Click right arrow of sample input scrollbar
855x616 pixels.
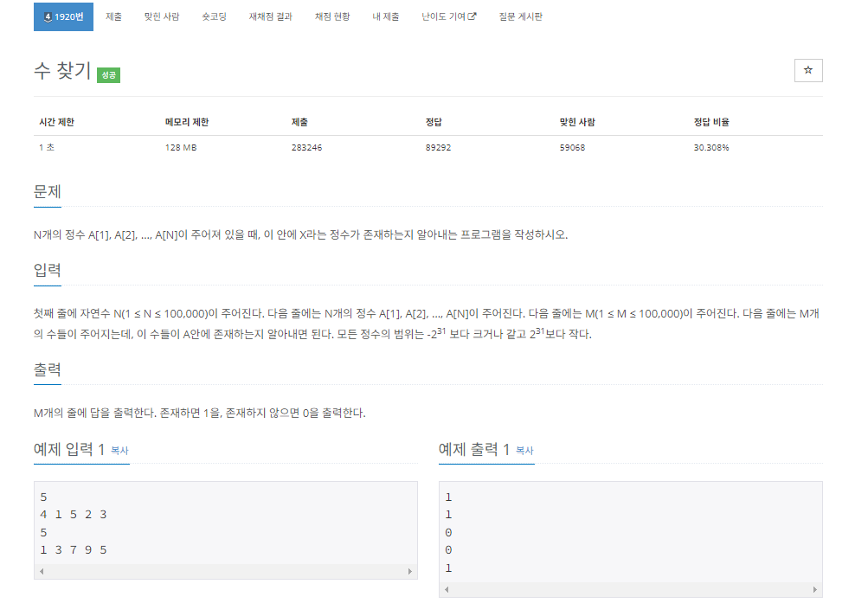[x=410, y=571]
